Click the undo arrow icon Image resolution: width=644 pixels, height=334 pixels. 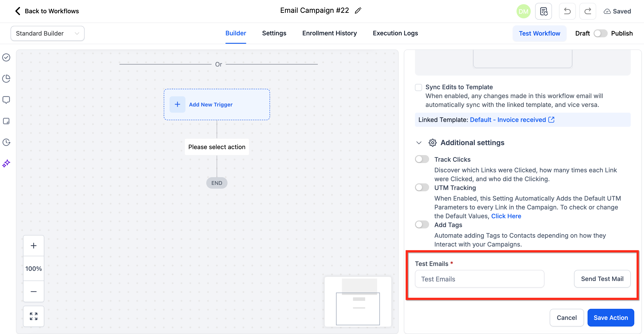click(567, 11)
